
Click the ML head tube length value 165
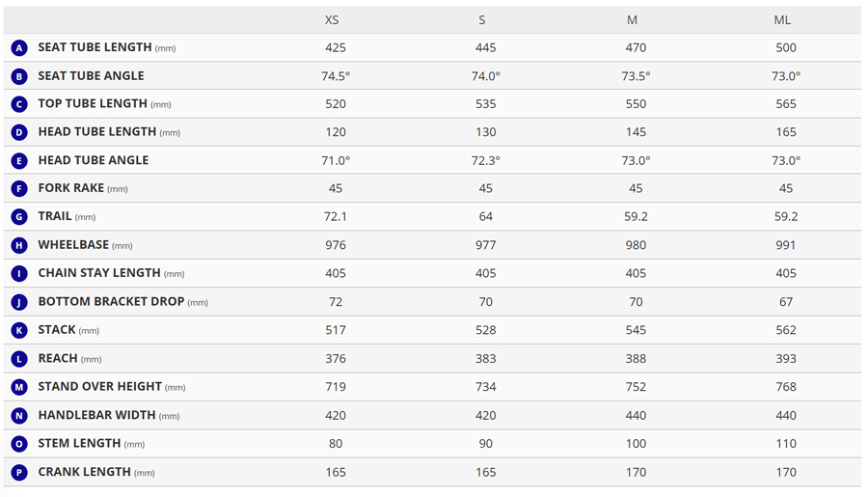786,132
